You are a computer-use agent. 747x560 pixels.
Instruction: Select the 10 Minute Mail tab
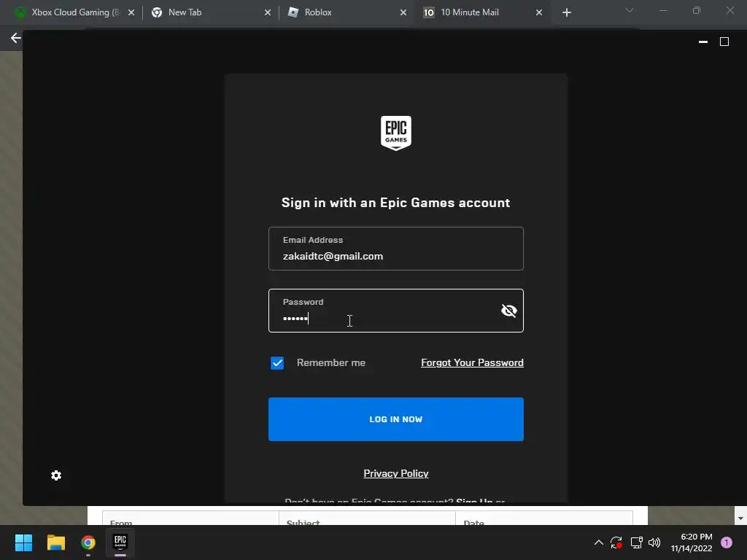click(x=481, y=12)
